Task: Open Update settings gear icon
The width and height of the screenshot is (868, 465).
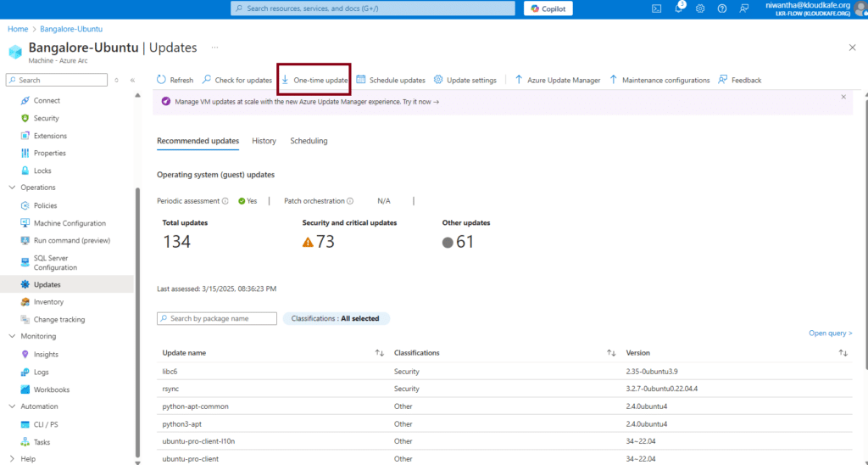Action: pyautogui.click(x=438, y=80)
